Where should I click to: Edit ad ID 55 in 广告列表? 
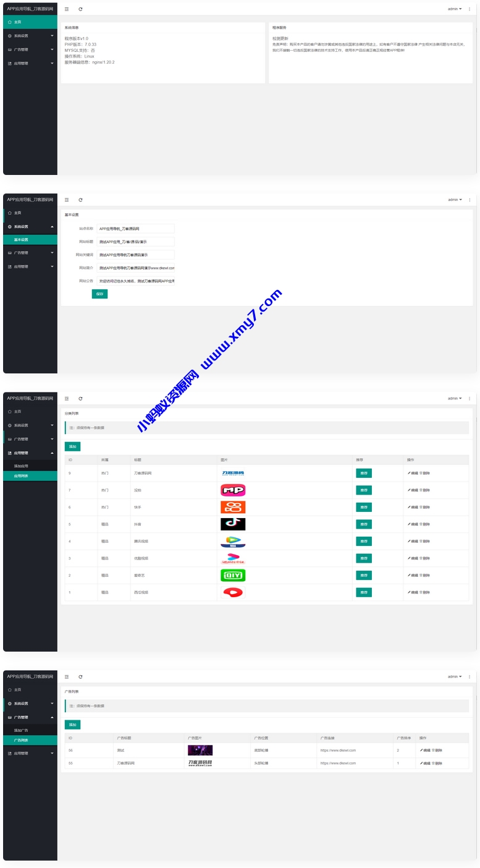[425, 764]
